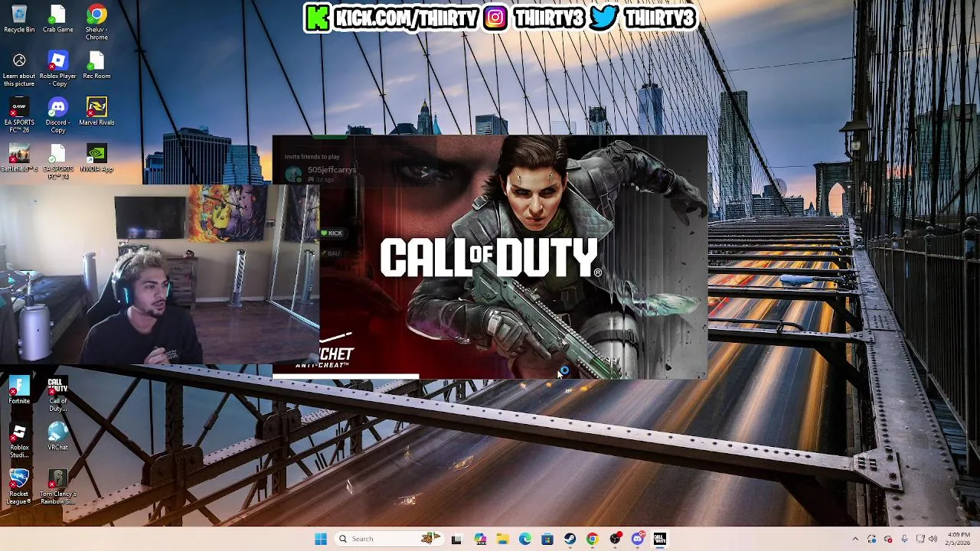Select the Learn about this picture icon
980x551 pixels.
[19, 69]
